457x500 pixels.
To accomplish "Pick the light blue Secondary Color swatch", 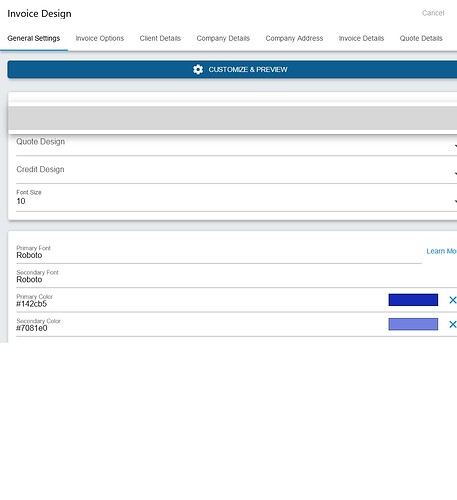I will 413,324.
